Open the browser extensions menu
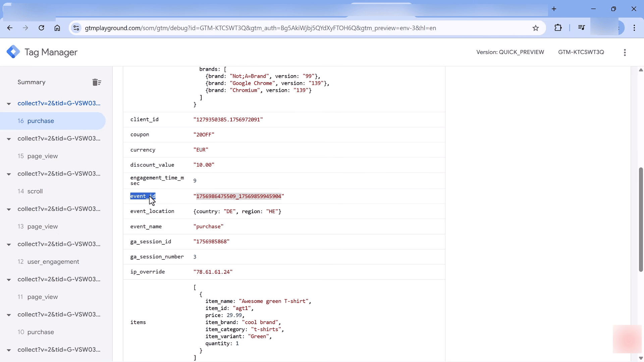The image size is (644, 362). [x=558, y=28]
